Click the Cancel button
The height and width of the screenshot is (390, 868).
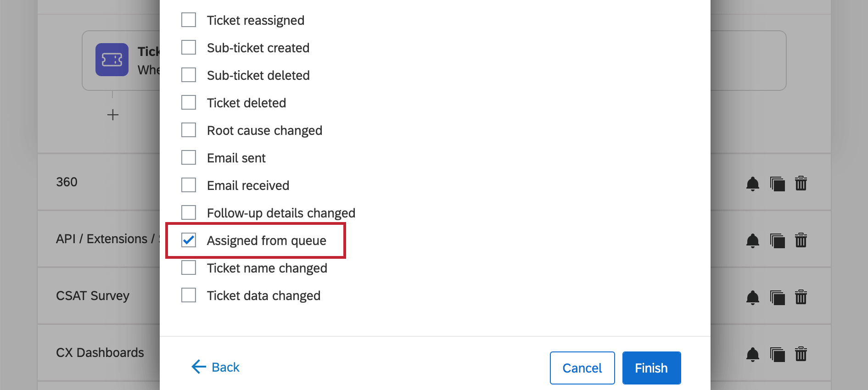[582, 368]
